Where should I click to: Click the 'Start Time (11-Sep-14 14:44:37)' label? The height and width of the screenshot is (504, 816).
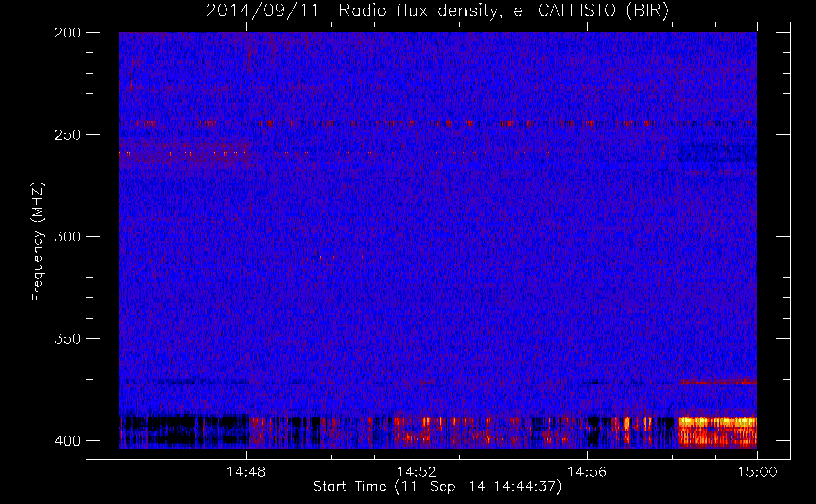click(437, 487)
